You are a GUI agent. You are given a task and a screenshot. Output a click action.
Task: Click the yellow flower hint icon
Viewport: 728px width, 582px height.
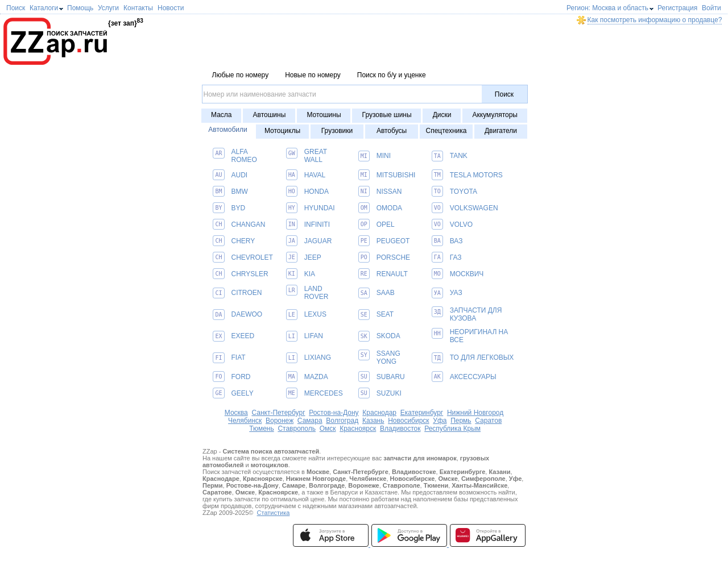(x=581, y=20)
